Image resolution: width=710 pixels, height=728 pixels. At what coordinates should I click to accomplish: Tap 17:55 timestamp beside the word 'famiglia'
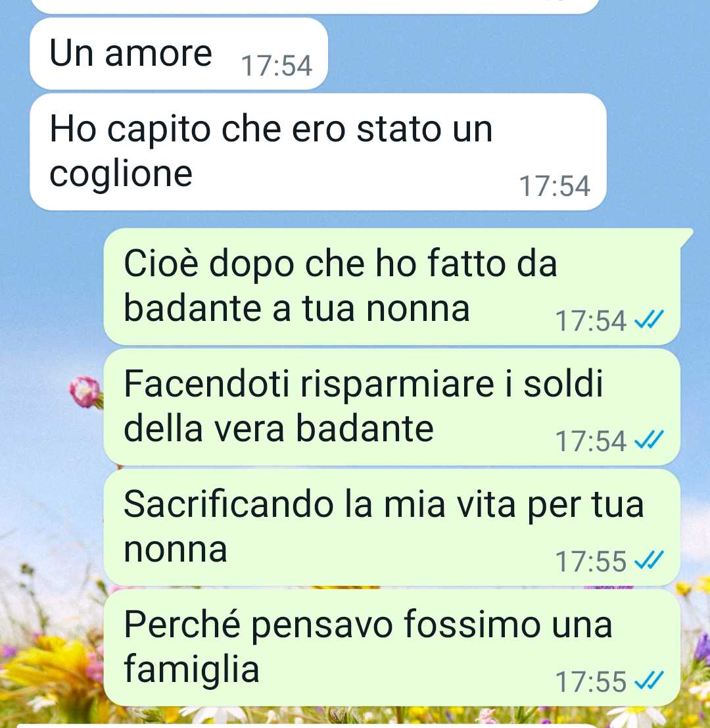(x=591, y=681)
